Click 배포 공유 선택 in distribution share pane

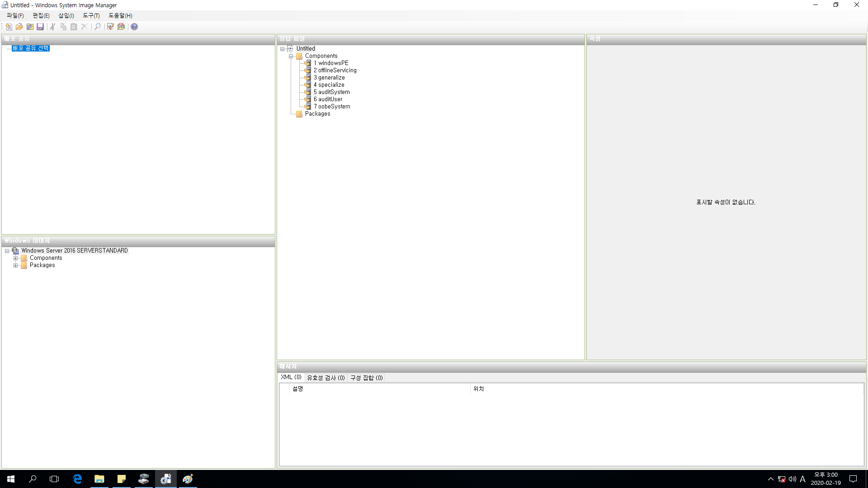(x=30, y=48)
